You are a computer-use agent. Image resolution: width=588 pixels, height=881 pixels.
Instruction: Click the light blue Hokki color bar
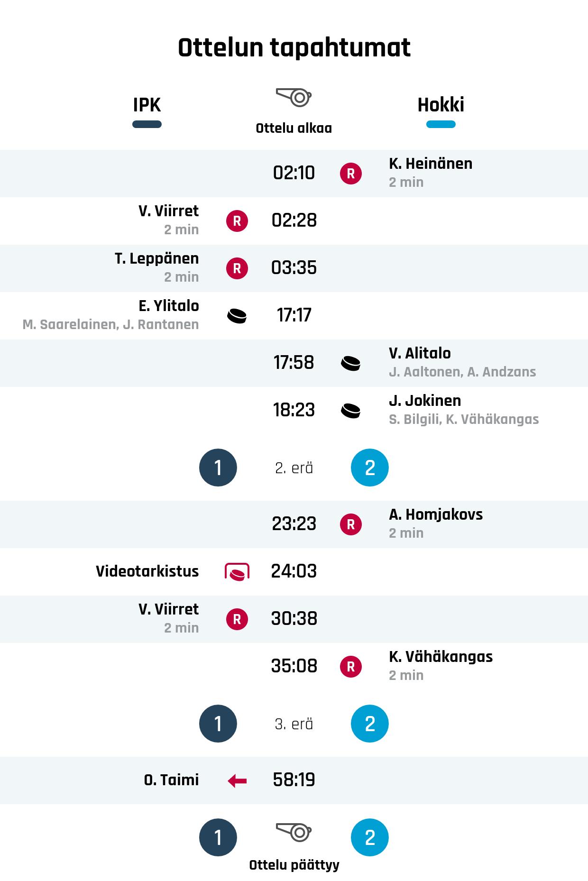click(441, 125)
